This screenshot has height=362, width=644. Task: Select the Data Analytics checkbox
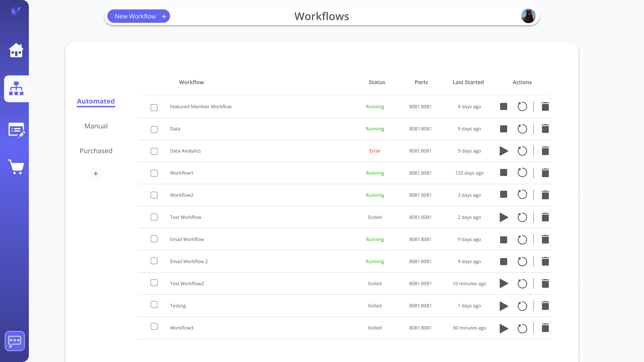(154, 152)
